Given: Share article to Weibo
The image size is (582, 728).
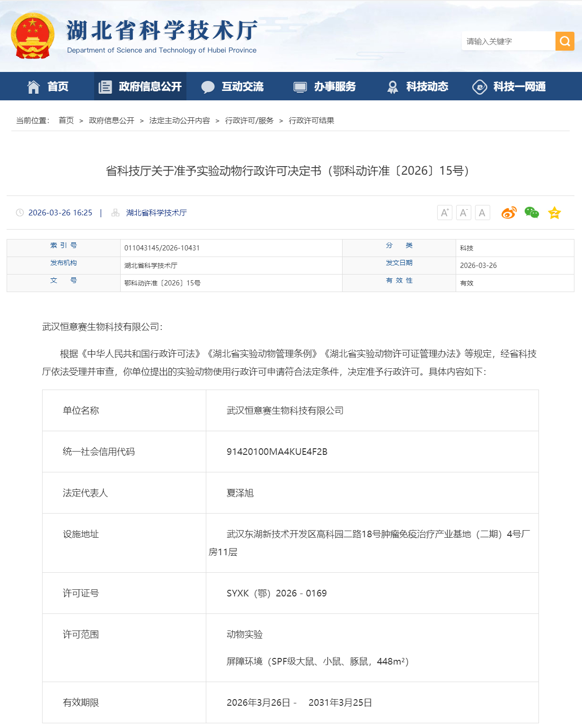Looking at the screenshot, I should tap(509, 213).
